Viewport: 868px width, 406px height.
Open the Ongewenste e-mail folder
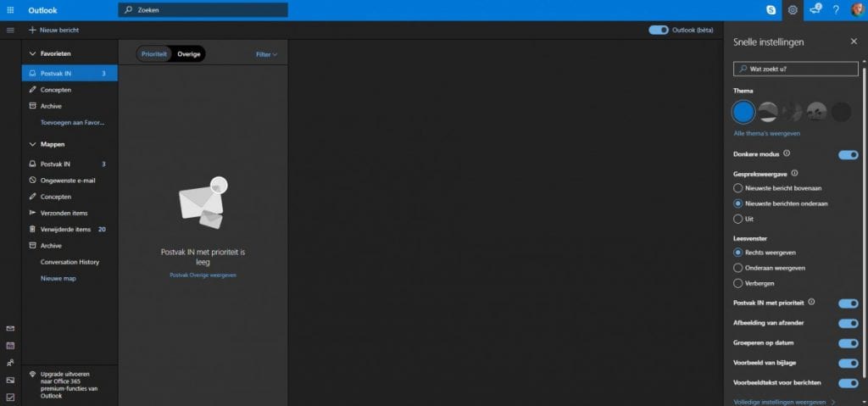[x=70, y=180]
